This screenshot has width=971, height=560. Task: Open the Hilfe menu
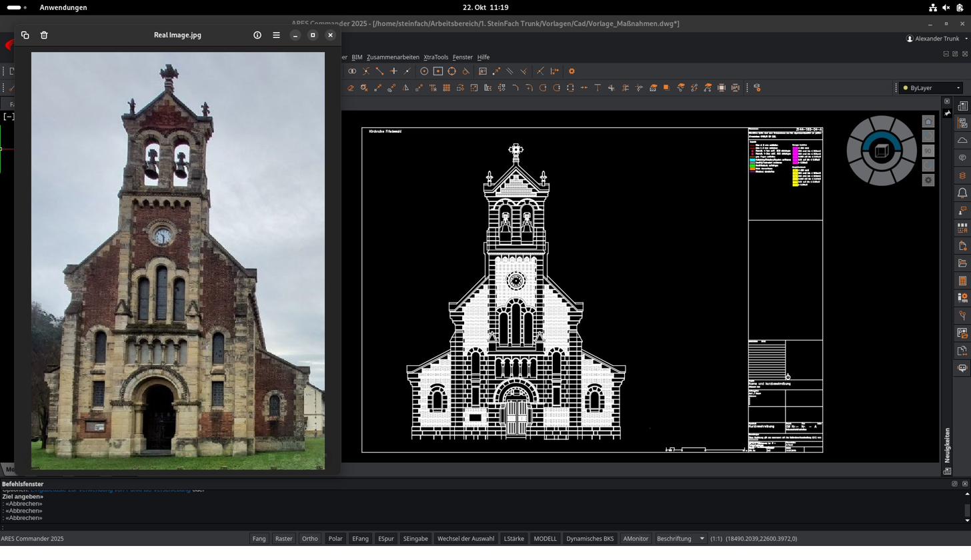(483, 57)
